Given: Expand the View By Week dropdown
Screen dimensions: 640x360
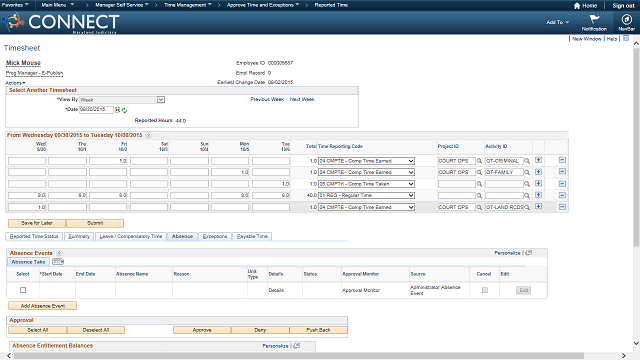Looking at the screenshot, I should 161,100.
